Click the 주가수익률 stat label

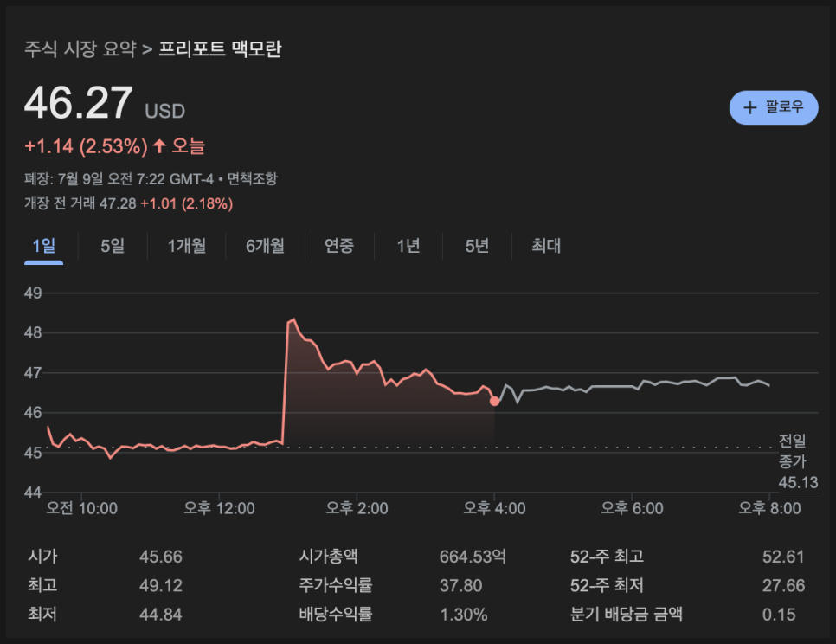point(336,585)
